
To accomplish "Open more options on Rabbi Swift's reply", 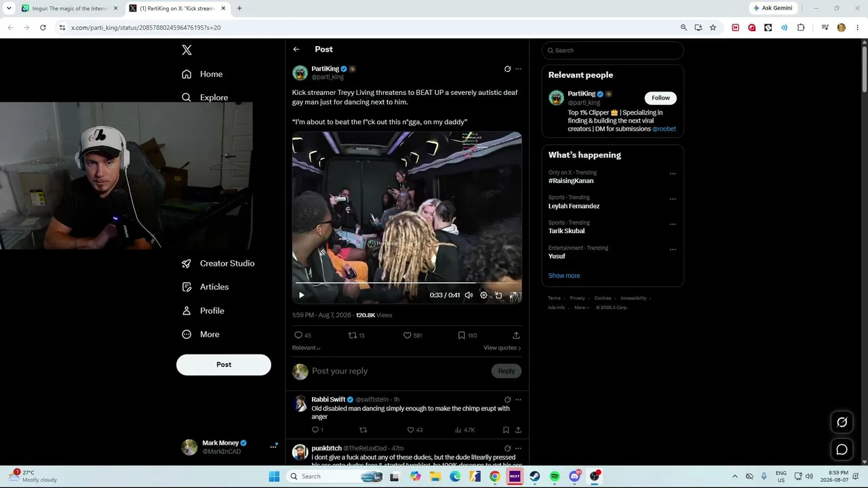I will click(518, 400).
